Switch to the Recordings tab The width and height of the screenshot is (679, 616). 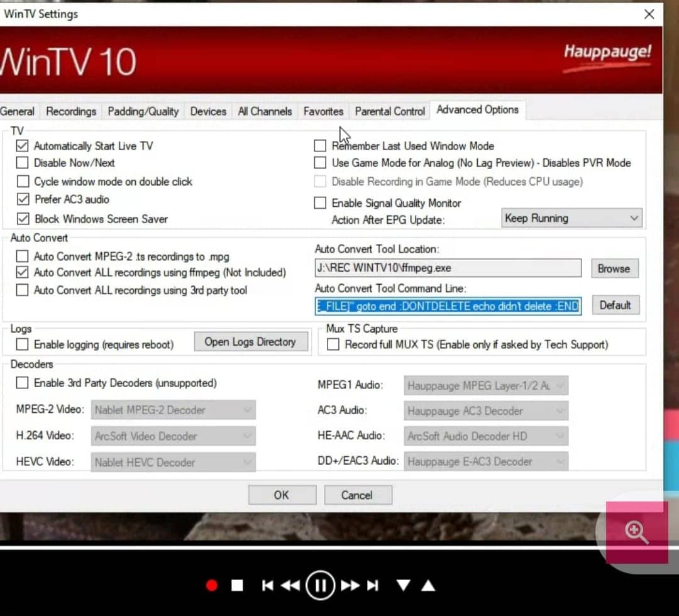[71, 111]
